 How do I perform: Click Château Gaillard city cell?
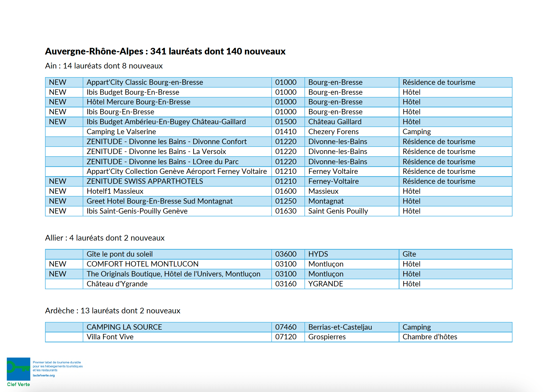tap(352, 122)
